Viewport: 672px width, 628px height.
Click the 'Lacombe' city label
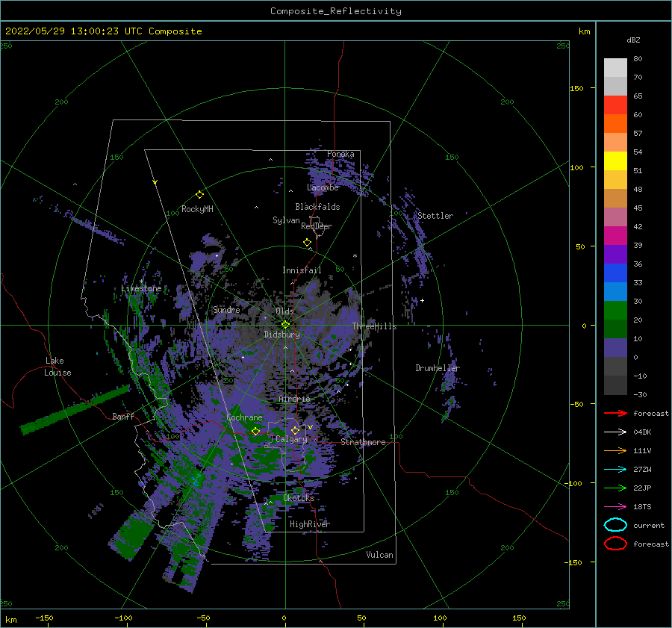pyautogui.click(x=323, y=187)
